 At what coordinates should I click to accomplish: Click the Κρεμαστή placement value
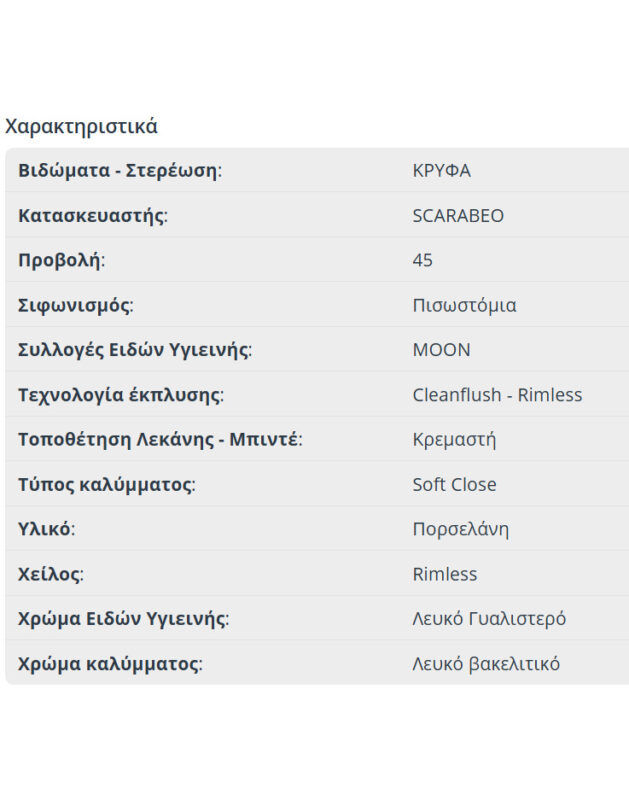click(x=454, y=439)
